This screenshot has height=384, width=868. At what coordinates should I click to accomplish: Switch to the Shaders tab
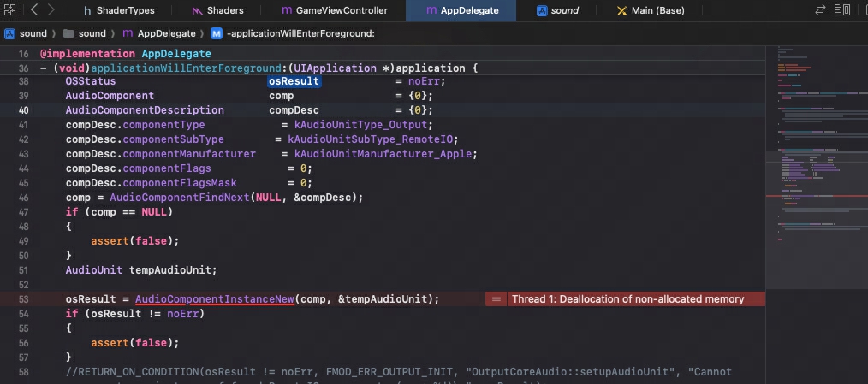(218, 10)
